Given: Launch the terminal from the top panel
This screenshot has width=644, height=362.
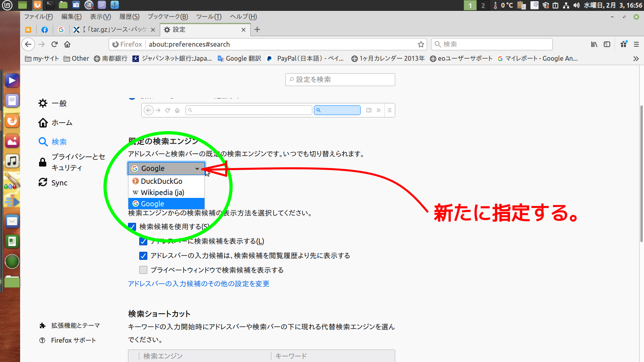Looking at the screenshot, I should point(50,5).
